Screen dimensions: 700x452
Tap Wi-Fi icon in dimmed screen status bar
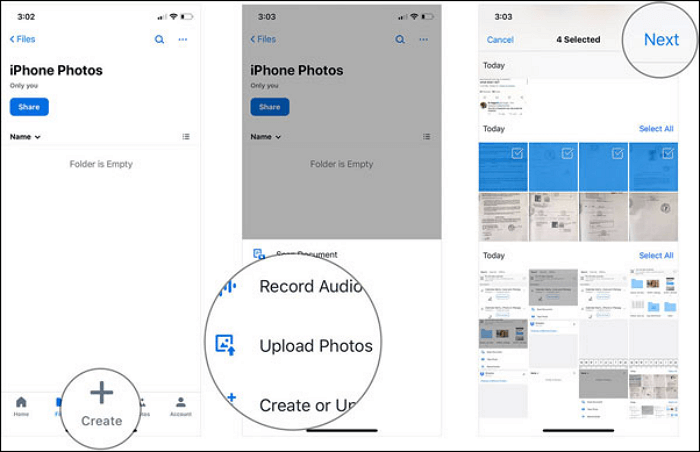pyautogui.click(x=414, y=17)
